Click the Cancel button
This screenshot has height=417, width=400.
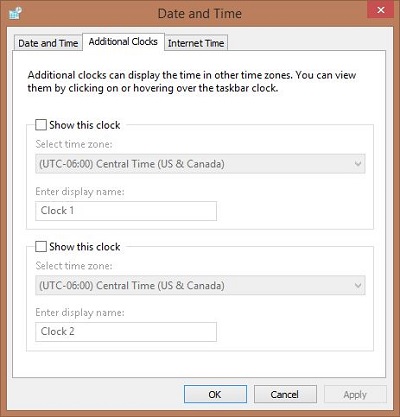click(285, 394)
